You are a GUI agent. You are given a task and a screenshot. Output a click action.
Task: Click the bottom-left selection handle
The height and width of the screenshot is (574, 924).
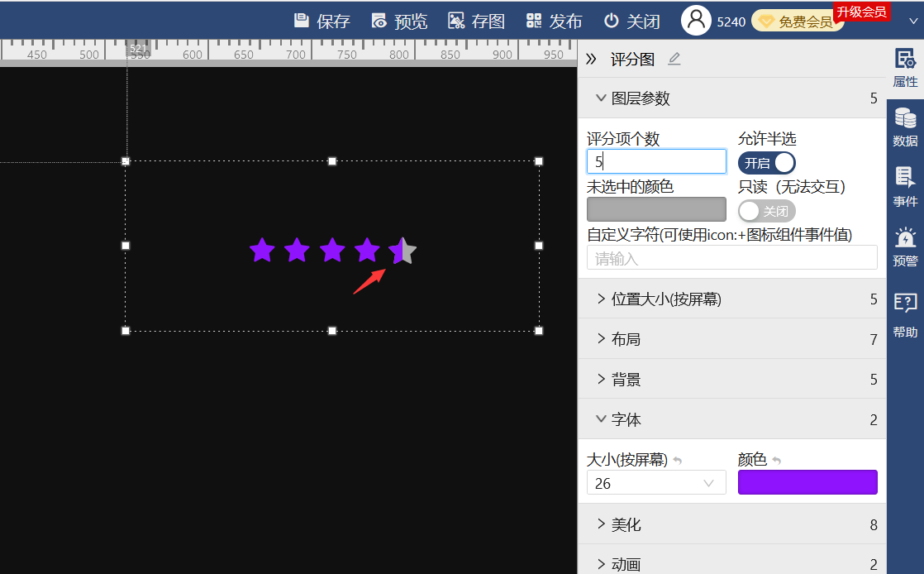coord(126,331)
